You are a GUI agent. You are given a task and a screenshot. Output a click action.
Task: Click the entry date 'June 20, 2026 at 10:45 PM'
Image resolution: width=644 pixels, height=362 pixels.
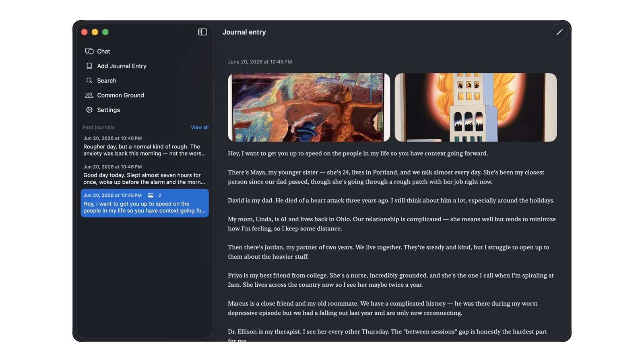[260, 62]
